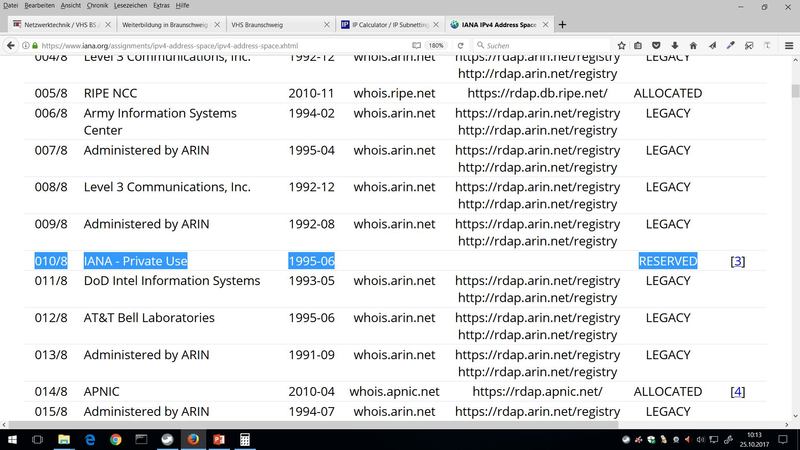
Task: Click the highlighted 'RESERVED' status
Action: 668,261
